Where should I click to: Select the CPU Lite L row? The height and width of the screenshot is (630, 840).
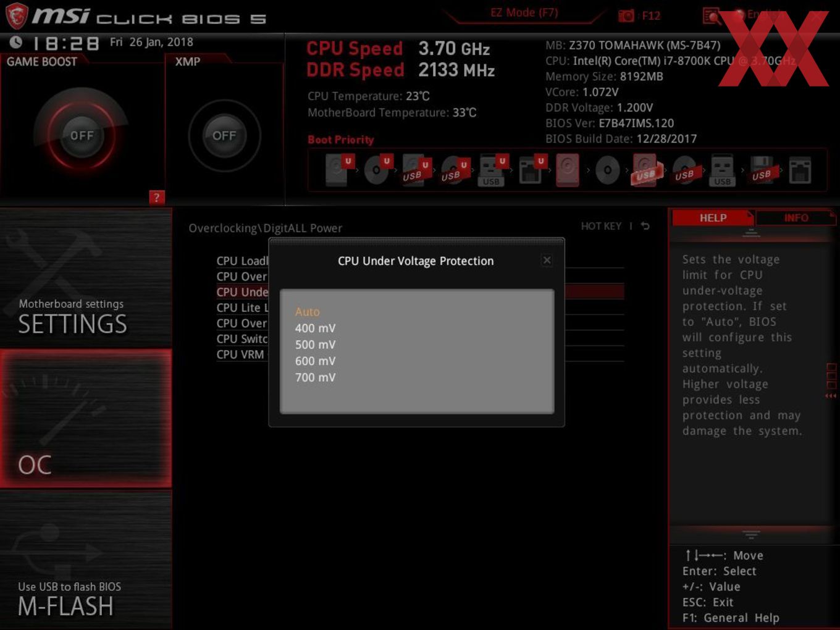click(242, 308)
